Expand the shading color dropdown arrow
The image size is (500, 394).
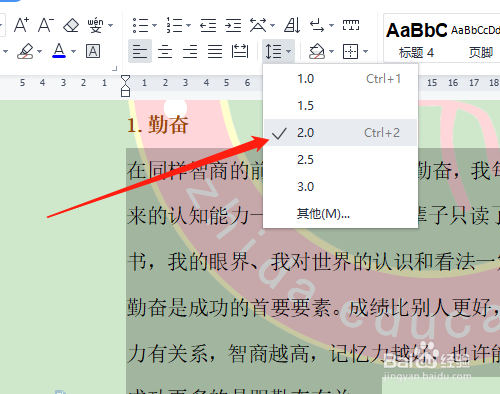[332, 51]
